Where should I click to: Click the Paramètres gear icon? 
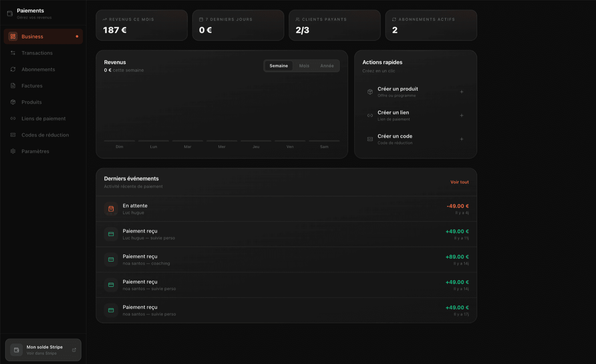coord(13,151)
